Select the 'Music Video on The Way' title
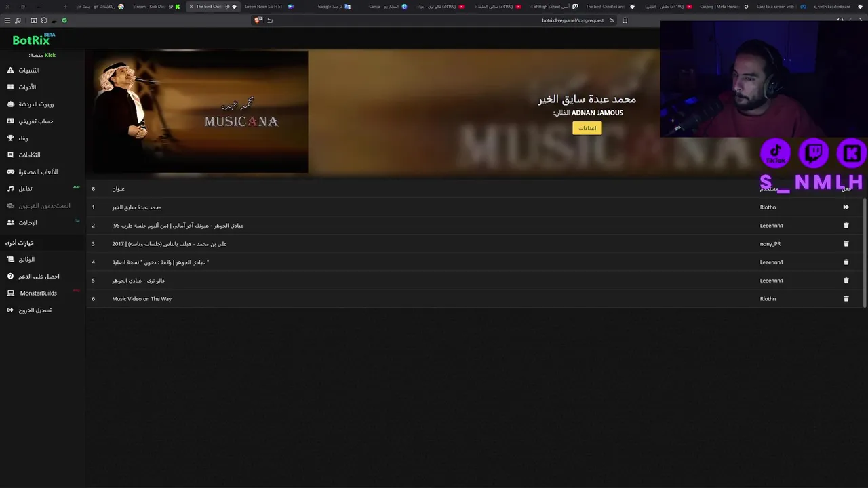Image resolution: width=868 pixels, height=488 pixels. pos(142,299)
